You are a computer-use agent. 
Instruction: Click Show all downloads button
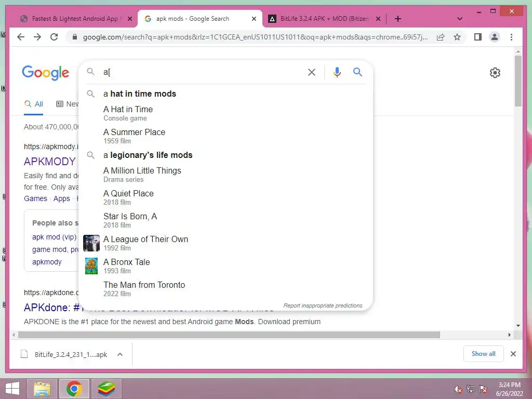click(483, 354)
